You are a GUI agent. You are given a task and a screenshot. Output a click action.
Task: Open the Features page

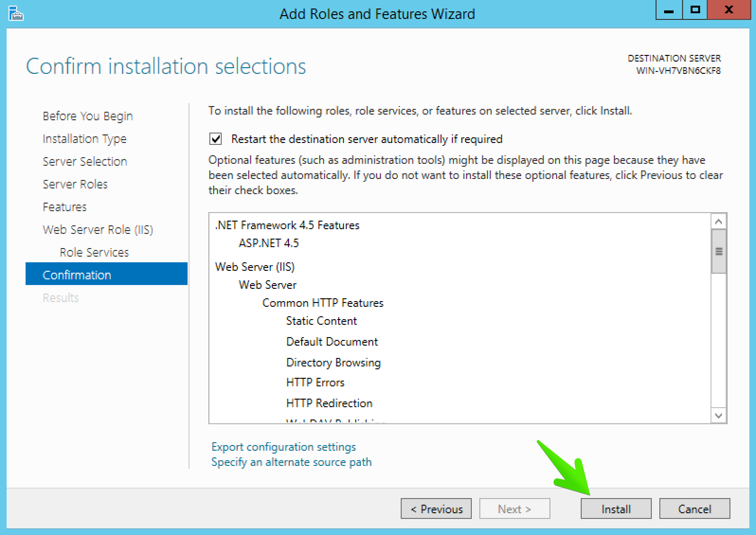click(x=65, y=207)
